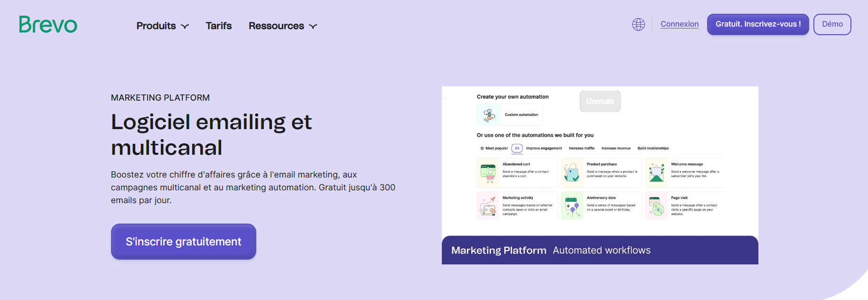Select the All filter tab
The image size is (868, 300).
point(517,148)
